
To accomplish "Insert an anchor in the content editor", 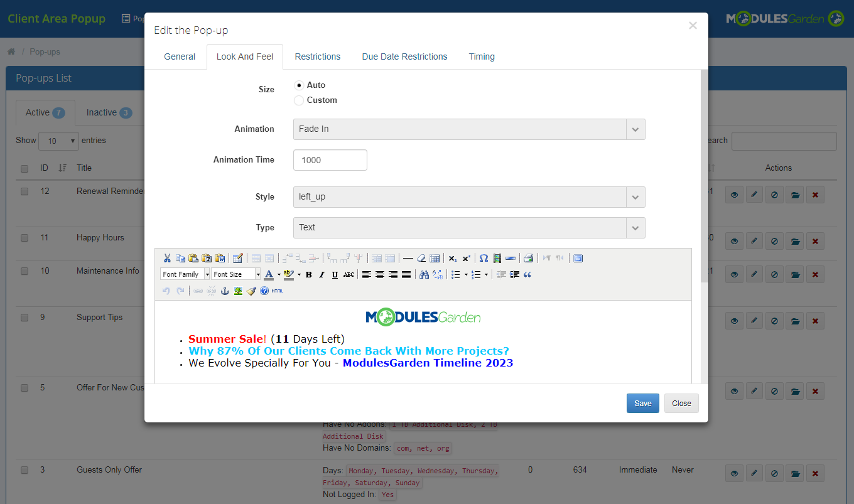I will click(224, 291).
